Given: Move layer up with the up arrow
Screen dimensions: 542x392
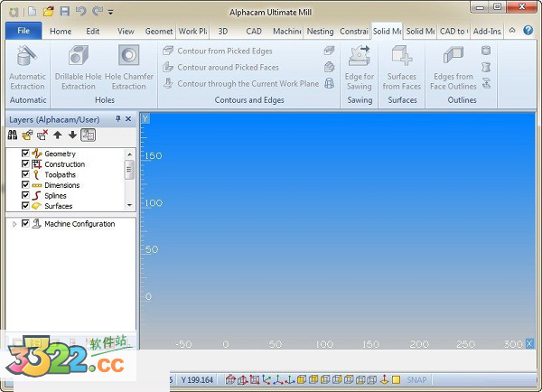Looking at the screenshot, I should pos(58,135).
